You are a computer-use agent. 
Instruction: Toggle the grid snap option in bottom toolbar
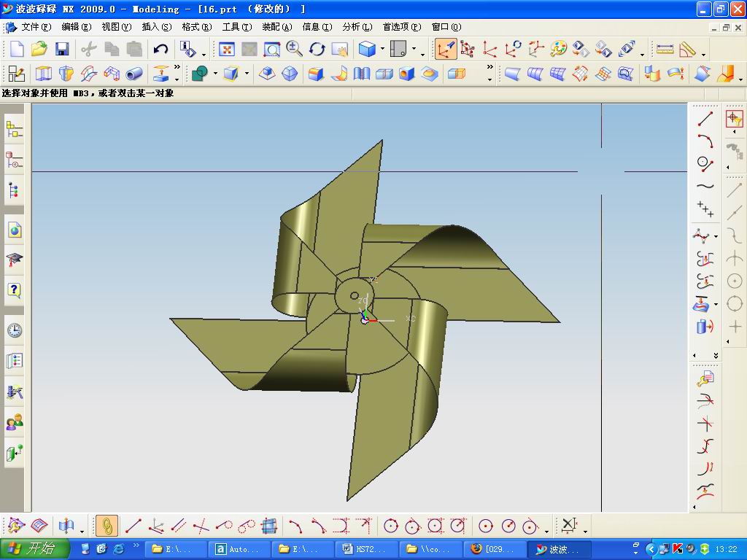(x=269, y=526)
